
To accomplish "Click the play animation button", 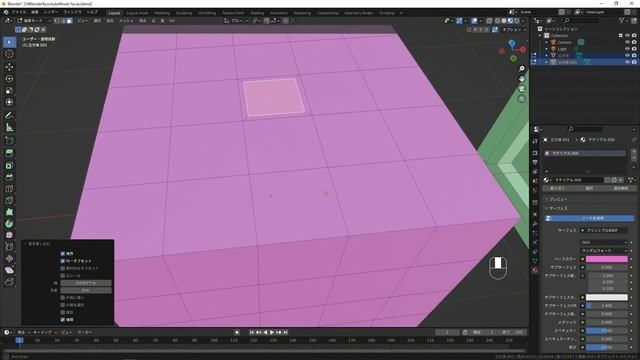I will 272,332.
